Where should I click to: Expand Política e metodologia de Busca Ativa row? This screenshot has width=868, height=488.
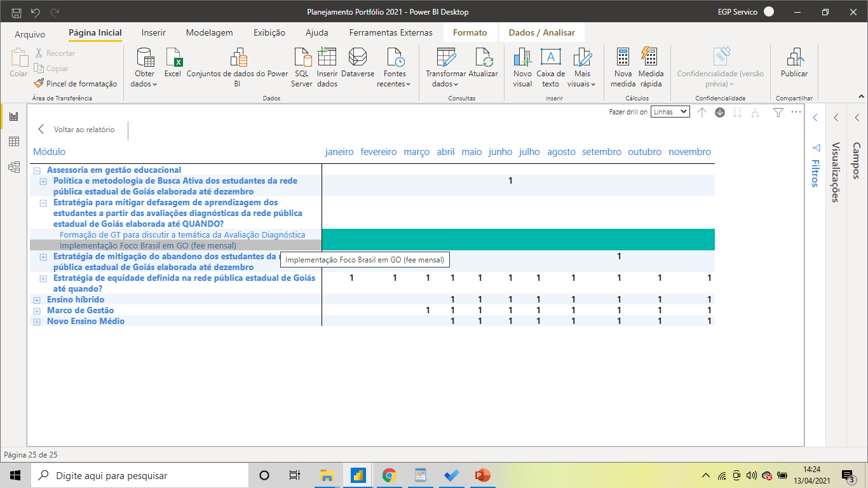click(x=43, y=181)
